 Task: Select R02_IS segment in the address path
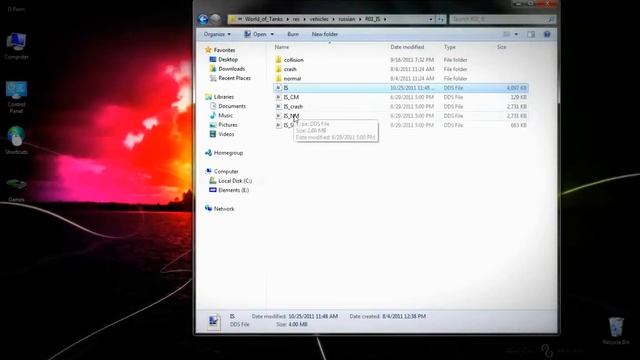tap(373, 19)
